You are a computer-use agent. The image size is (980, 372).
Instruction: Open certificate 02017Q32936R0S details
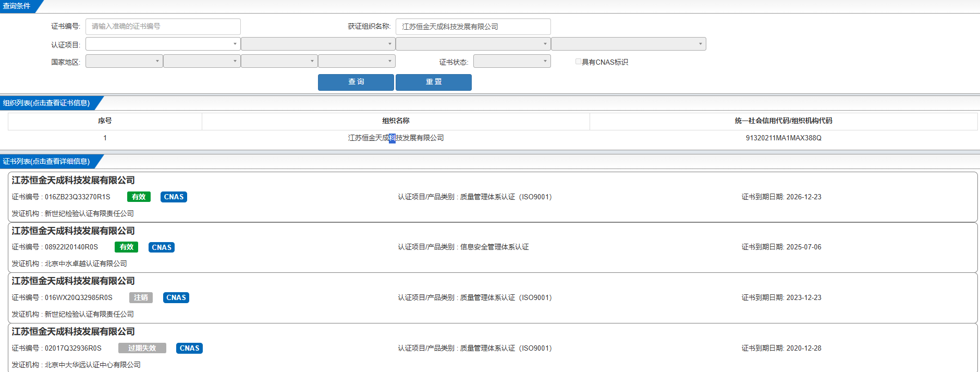coord(493,348)
